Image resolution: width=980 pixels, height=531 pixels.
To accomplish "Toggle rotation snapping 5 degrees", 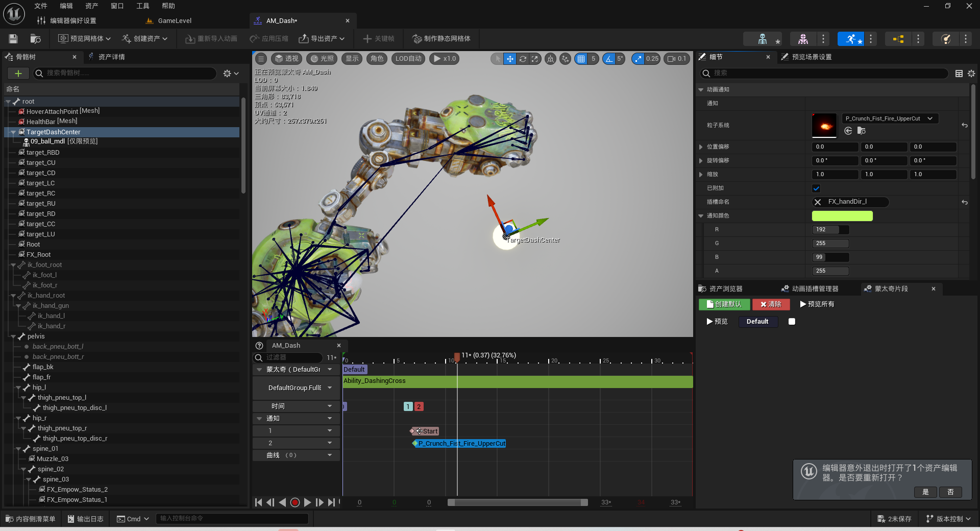I will point(609,59).
